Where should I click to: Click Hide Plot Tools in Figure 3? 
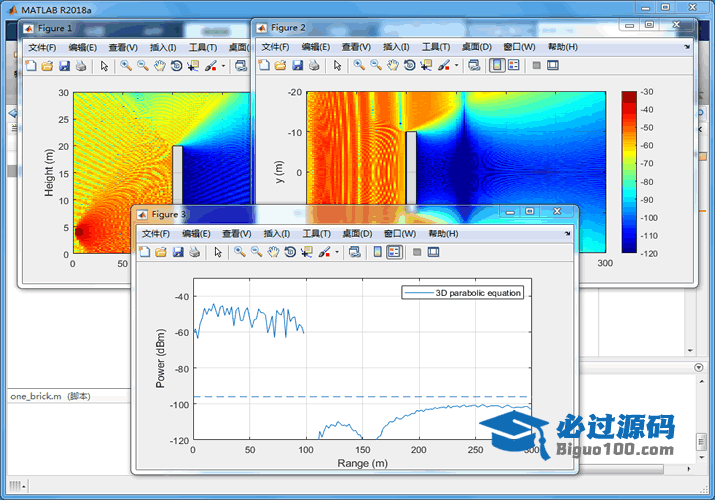pos(417,252)
